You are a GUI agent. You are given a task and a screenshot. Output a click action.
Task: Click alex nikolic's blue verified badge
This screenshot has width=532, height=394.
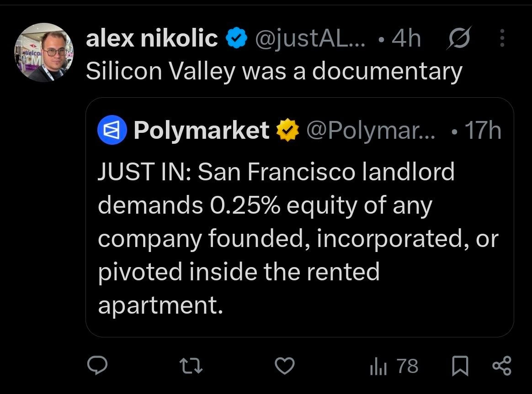[236, 38]
